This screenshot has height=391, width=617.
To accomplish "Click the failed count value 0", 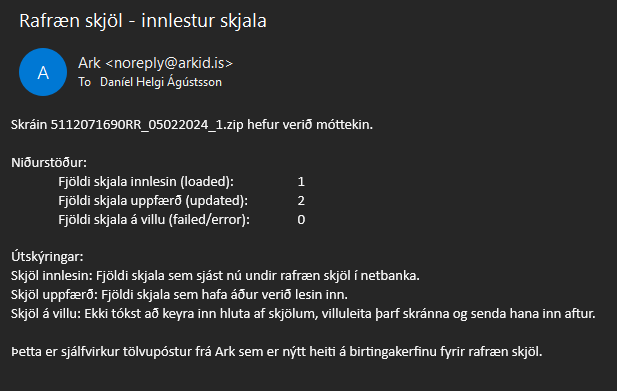I will 301,219.
